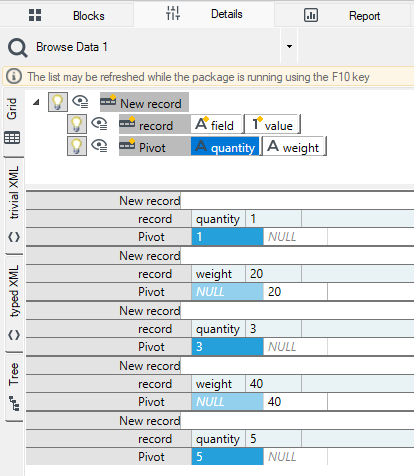Select the typed XML side tab
Screen dimensions: 414x476
coord(14,304)
